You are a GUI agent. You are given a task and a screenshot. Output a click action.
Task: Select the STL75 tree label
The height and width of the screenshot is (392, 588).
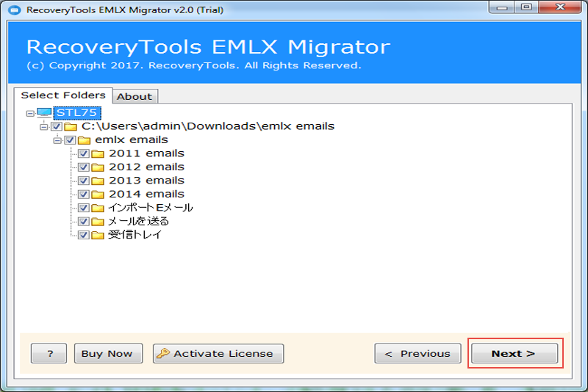pos(77,113)
